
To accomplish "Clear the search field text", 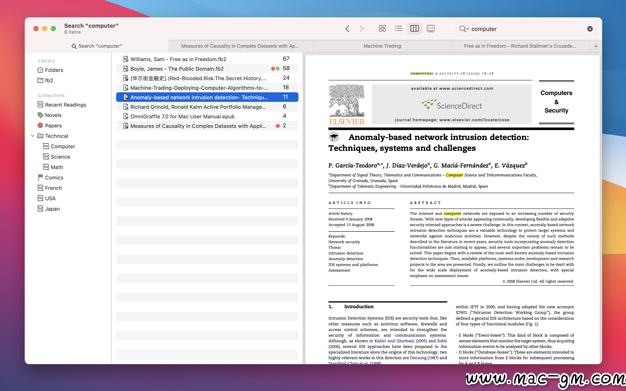I will point(590,29).
